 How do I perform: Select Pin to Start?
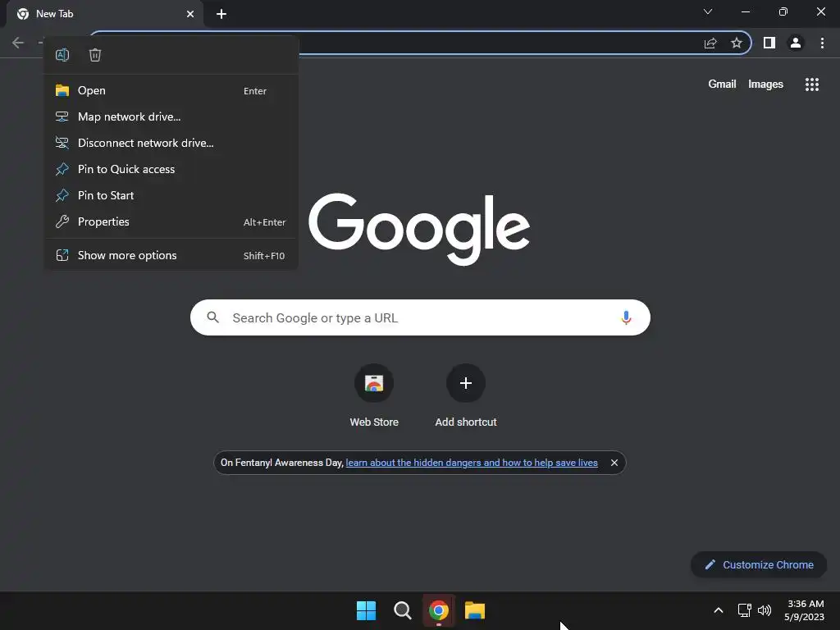(171, 195)
